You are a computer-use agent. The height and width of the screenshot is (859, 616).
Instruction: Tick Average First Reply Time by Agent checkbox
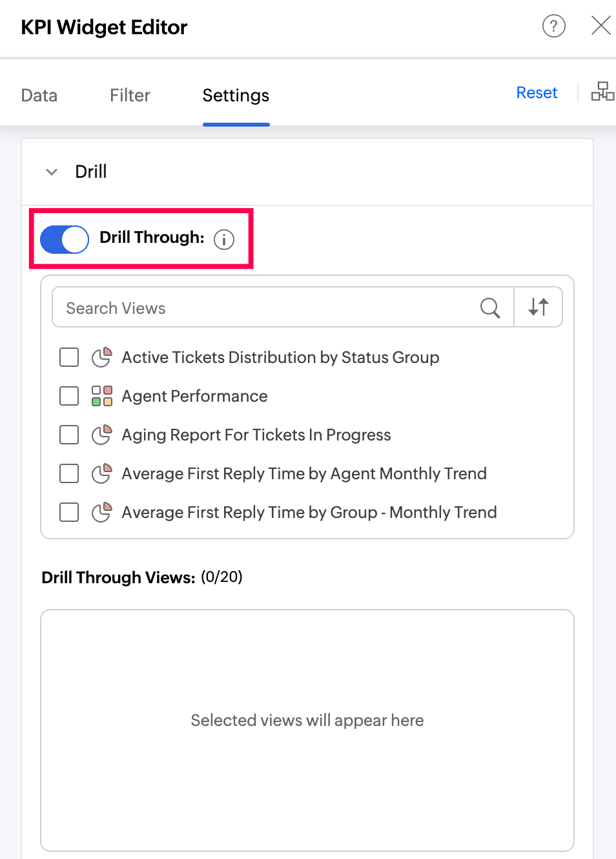69,473
